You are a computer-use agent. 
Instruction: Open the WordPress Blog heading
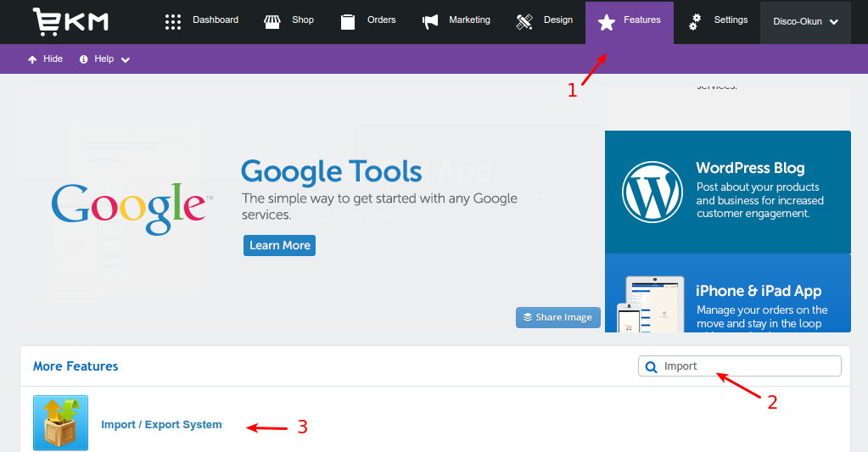coord(750,168)
